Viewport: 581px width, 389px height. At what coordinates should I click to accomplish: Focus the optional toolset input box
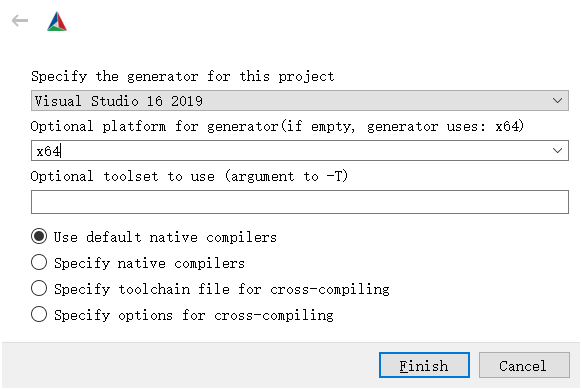[x=300, y=202]
